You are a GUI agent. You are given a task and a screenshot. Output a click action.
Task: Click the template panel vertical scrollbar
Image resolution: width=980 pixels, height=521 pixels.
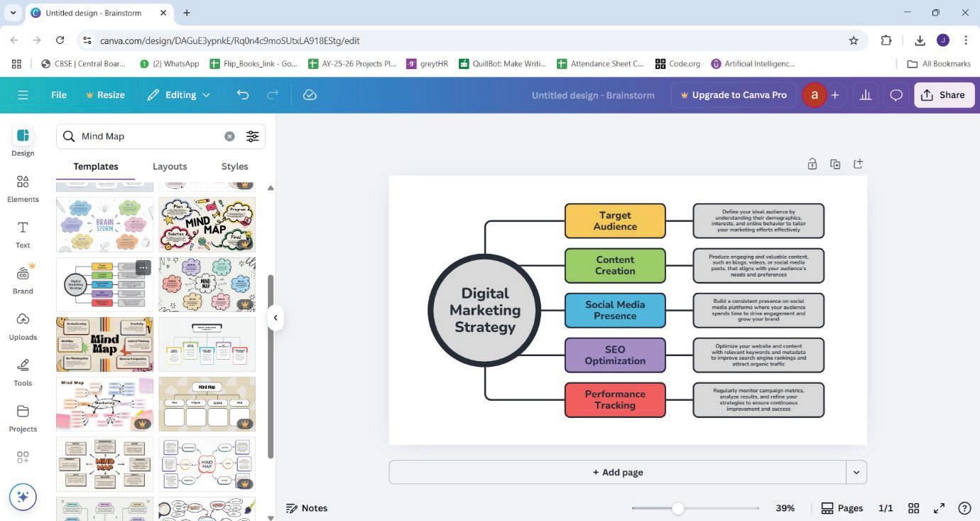(271, 367)
